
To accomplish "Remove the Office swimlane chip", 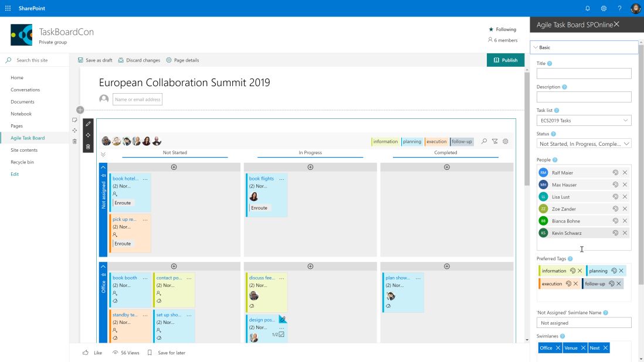I will (x=558, y=348).
